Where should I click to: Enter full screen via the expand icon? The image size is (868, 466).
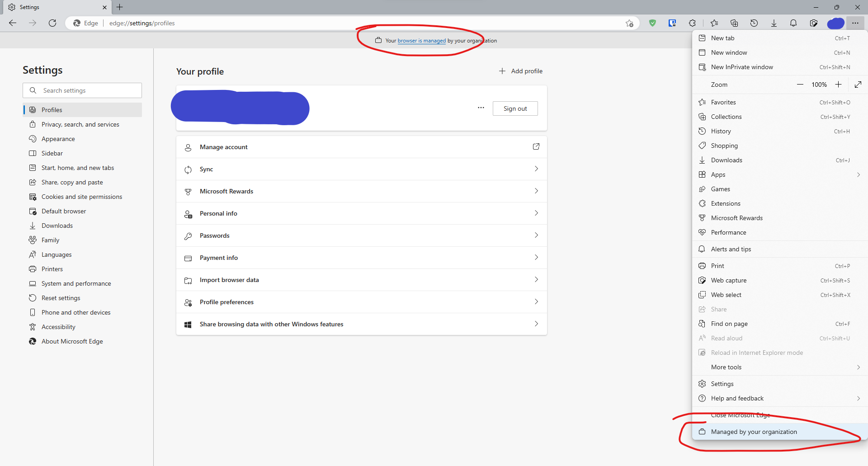pyautogui.click(x=858, y=85)
